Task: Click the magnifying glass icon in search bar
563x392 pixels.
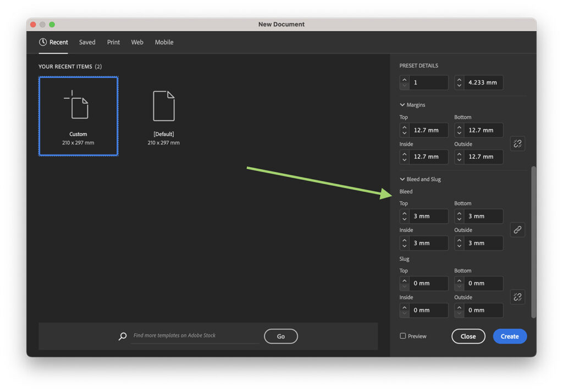Action: (x=122, y=336)
